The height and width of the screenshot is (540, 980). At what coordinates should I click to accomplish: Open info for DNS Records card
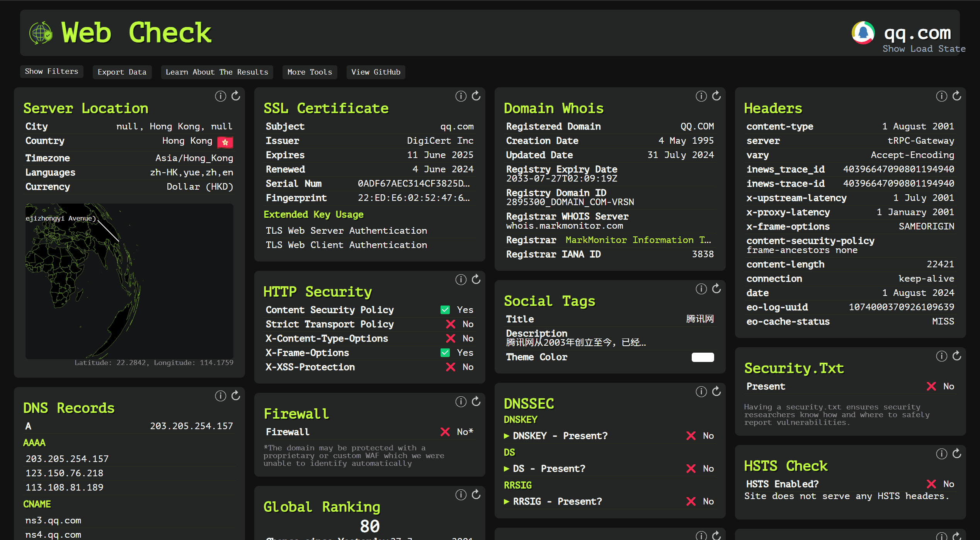pyautogui.click(x=220, y=396)
